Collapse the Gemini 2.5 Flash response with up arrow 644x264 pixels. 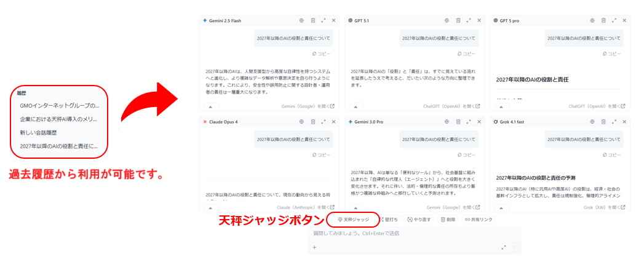point(211,106)
